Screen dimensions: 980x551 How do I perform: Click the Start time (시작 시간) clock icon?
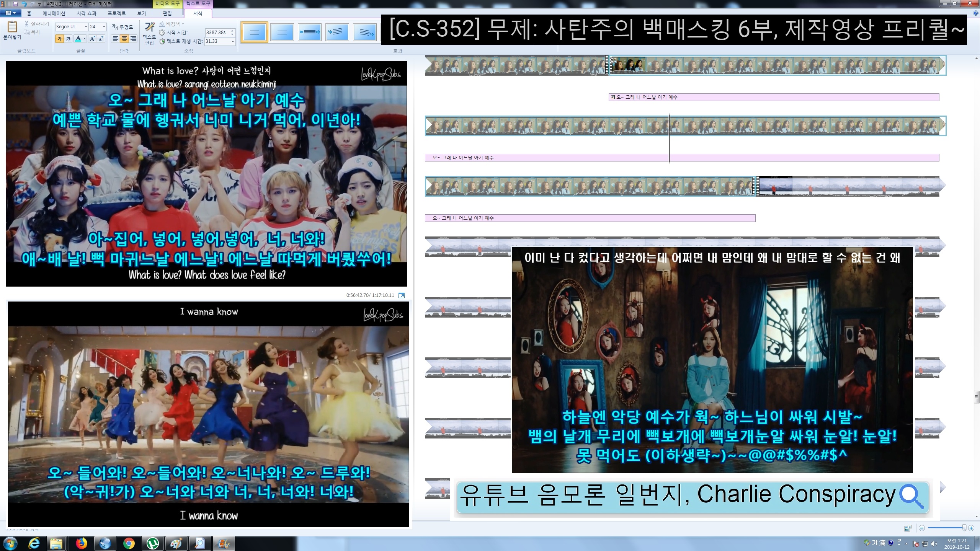click(x=162, y=33)
